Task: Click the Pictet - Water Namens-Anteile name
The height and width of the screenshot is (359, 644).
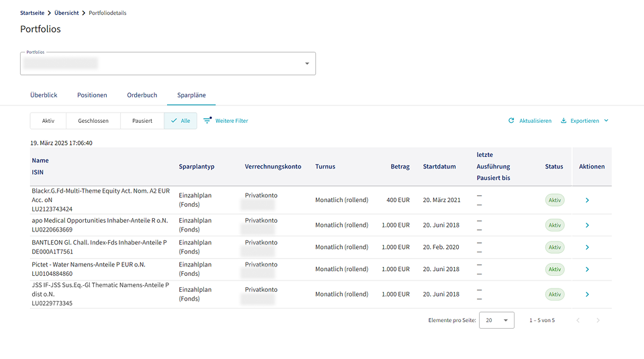Action: point(89,264)
